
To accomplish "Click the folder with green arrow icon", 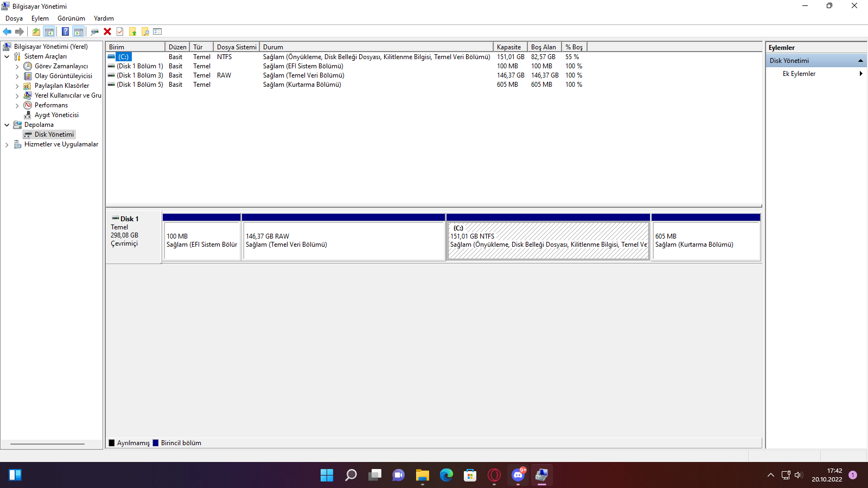I will click(x=132, y=32).
